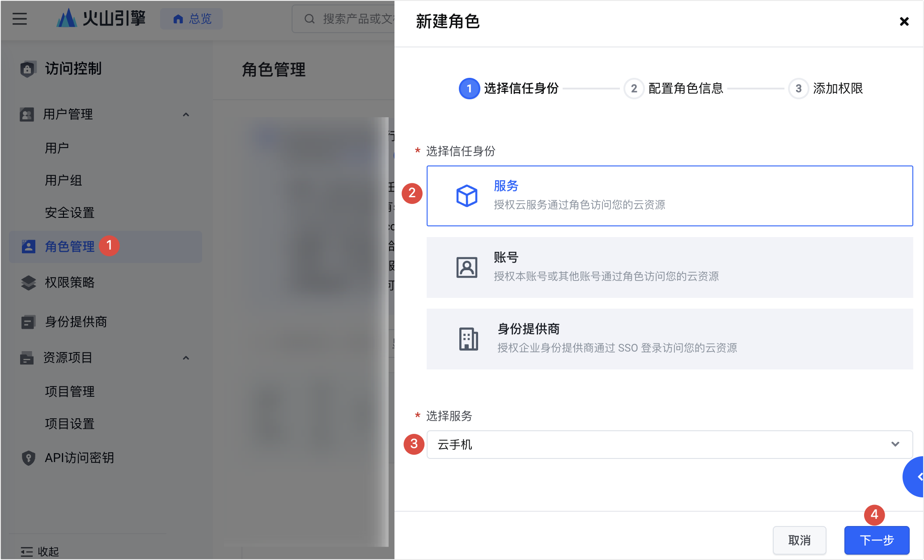Go to 角色管理 menu item
The width and height of the screenshot is (924, 560).
70,246
